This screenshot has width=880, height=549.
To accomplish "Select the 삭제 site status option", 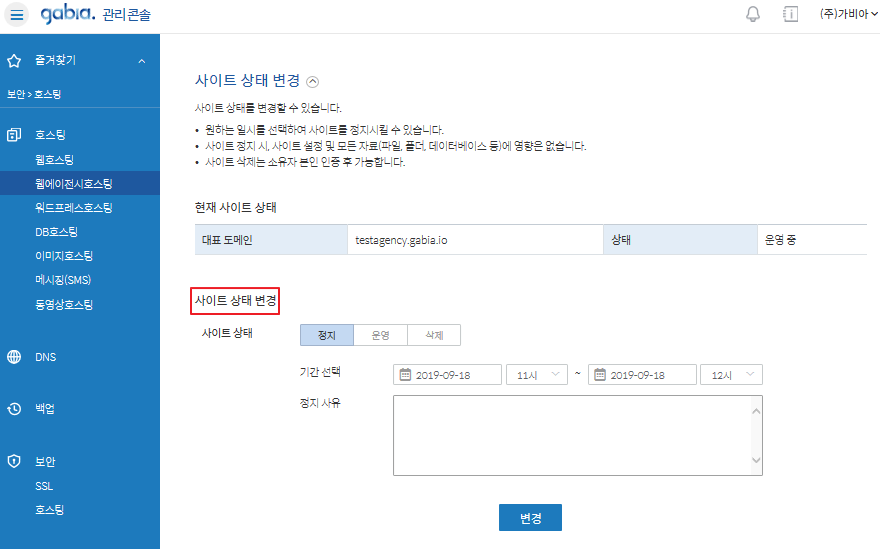I will tap(434, 335).
